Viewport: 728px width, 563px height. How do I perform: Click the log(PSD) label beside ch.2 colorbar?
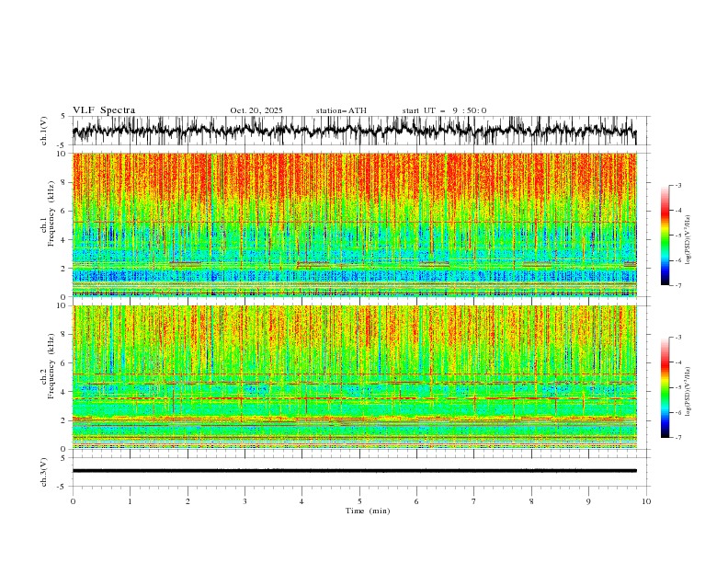coord(688,392)
